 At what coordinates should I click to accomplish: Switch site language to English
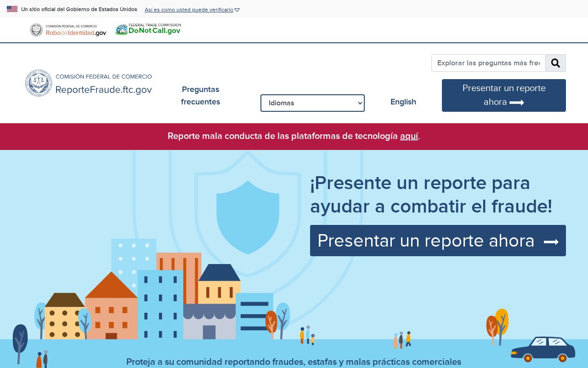click(x=403, y=102)
